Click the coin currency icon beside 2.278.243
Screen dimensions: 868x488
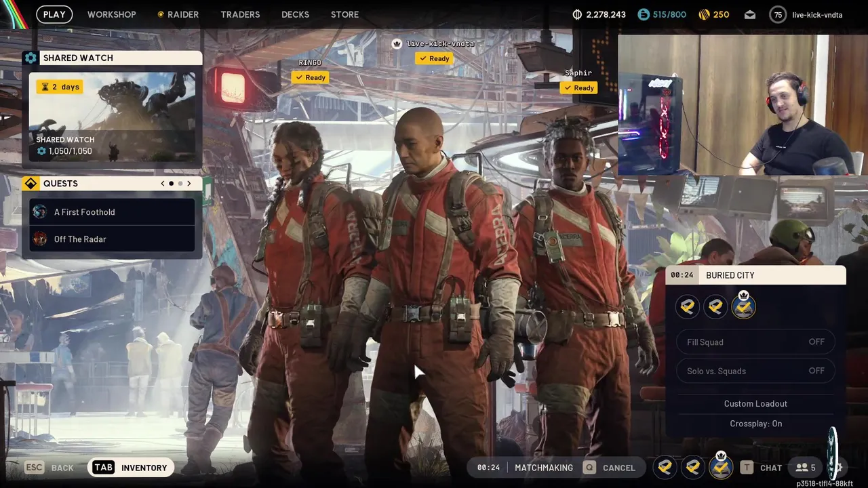click(x=578, y=14)
